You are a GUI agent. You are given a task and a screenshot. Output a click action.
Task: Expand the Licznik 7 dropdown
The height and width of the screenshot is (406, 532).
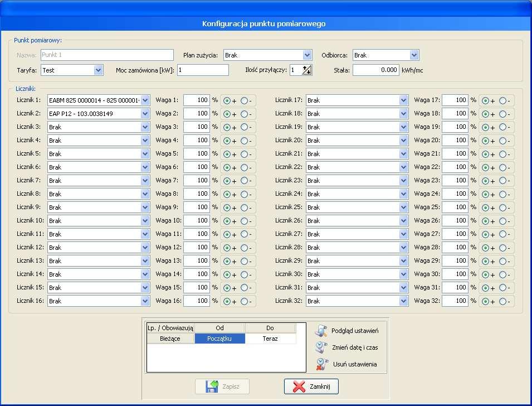point(145,180)
